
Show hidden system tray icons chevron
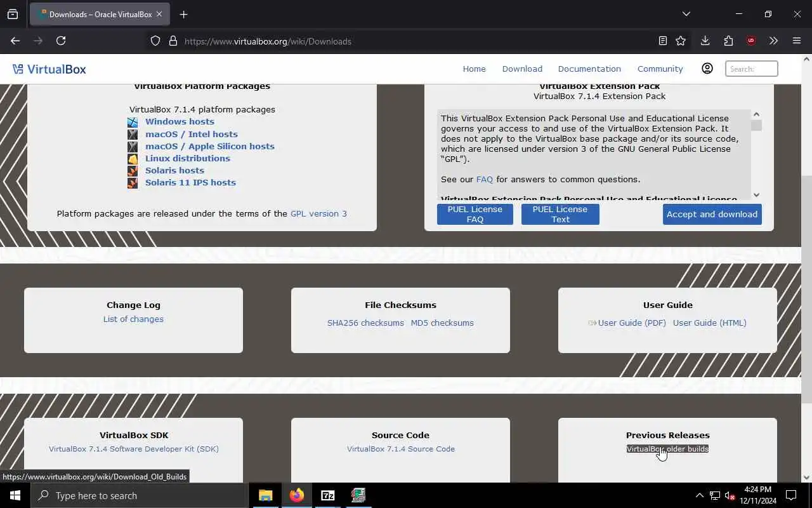tap(699, 495)
